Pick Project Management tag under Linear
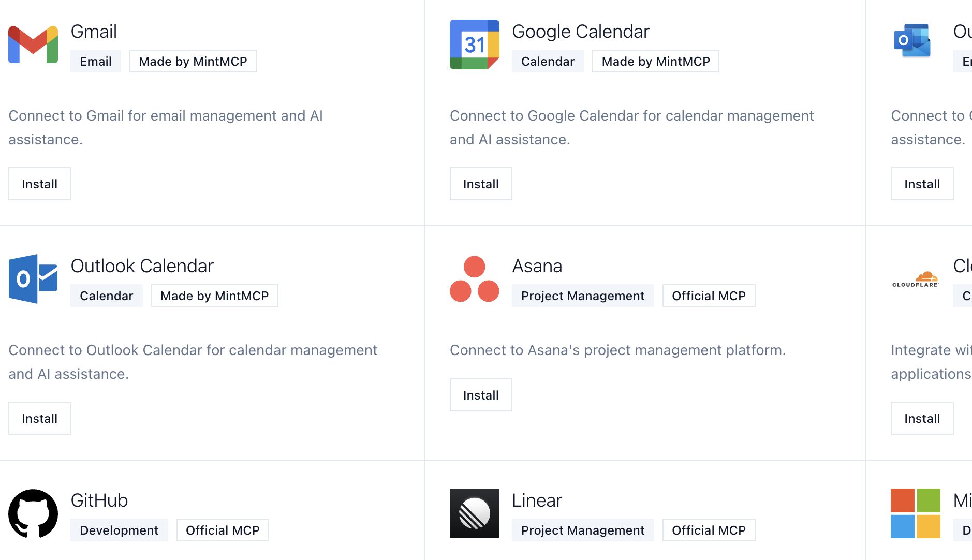The width and height of the screenshot is (972, 560). 583,530
